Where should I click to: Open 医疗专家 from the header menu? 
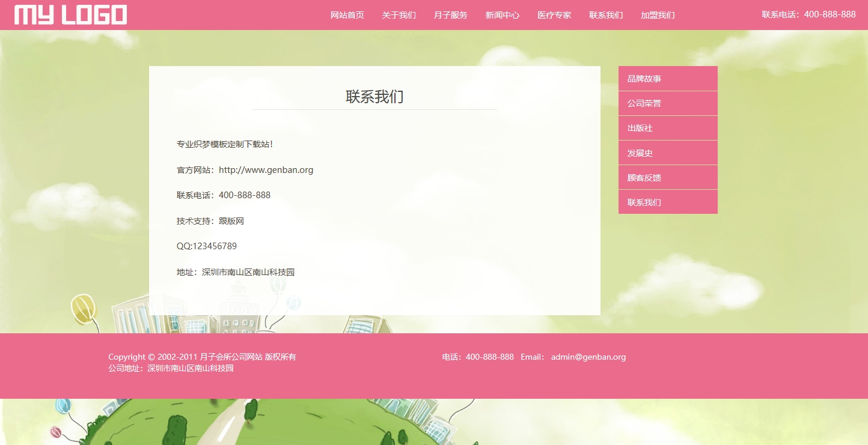tap(554, 15)
